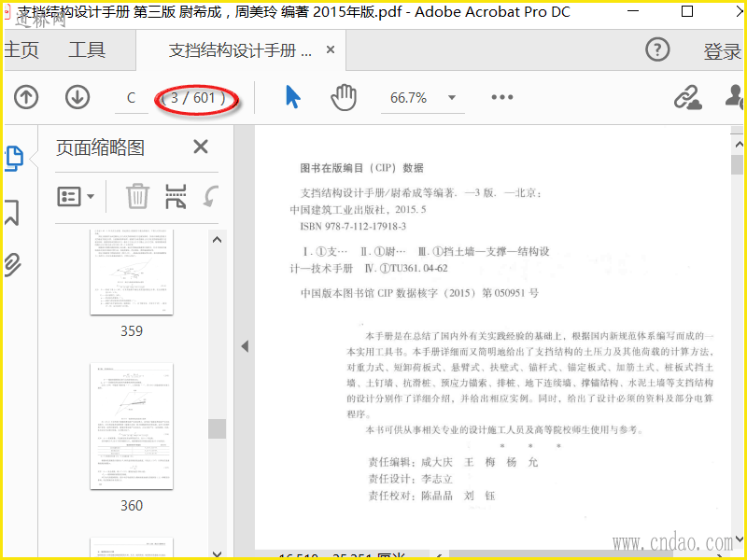
Task: Click the thumbnail panel scroll down arrow
Action: pos(218,553)
